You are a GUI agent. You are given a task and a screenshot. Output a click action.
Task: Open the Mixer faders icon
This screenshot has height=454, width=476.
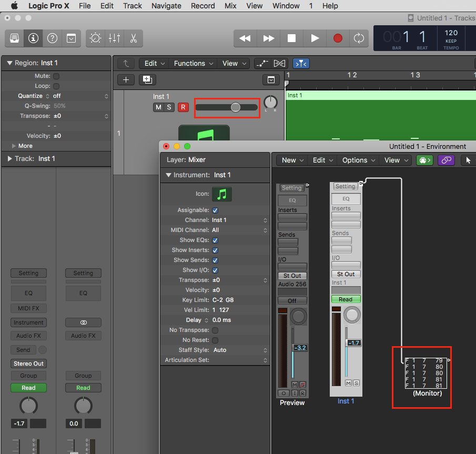point(114,38)
